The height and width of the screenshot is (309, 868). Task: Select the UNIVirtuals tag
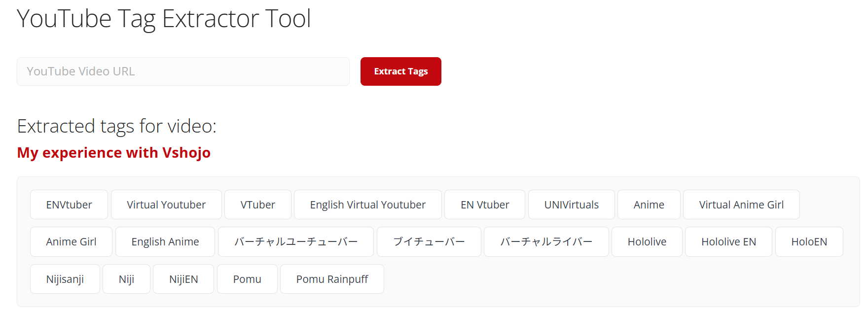(572, 205)
